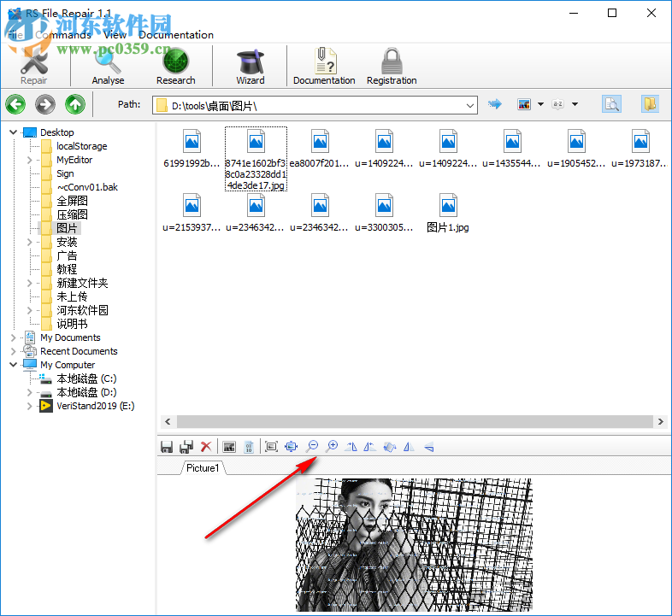Expand the 安装 folder node
Image resolution: width=672 pixels, height=616 pixels.
[x=29, y=242]
